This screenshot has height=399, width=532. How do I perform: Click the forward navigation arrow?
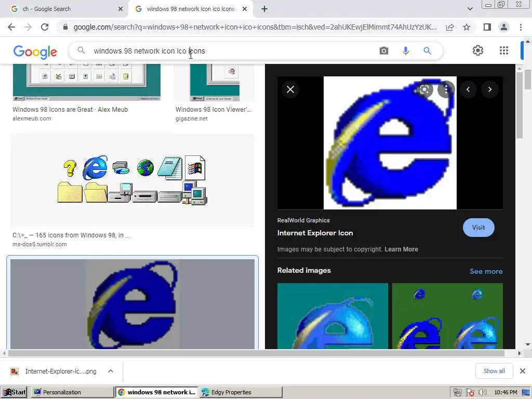28,27
